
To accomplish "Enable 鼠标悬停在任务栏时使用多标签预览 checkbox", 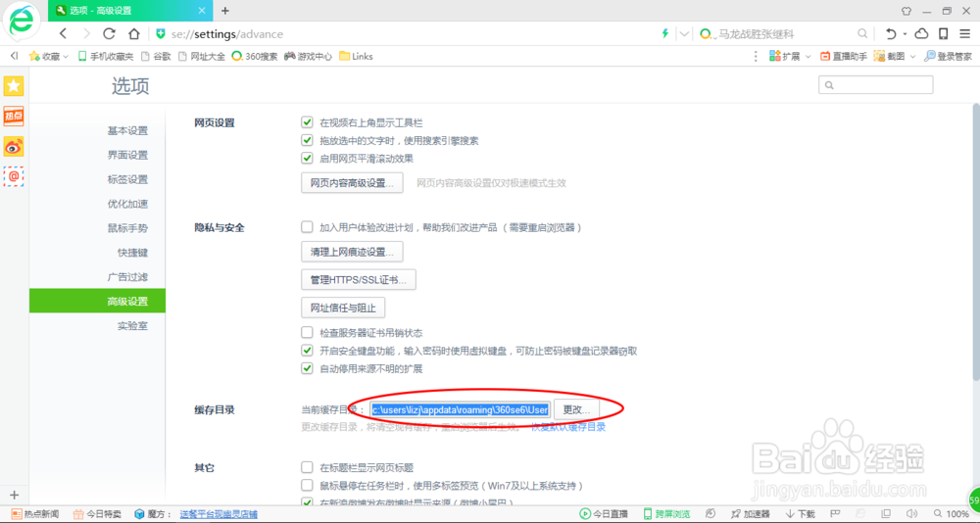I will [307, 485].
